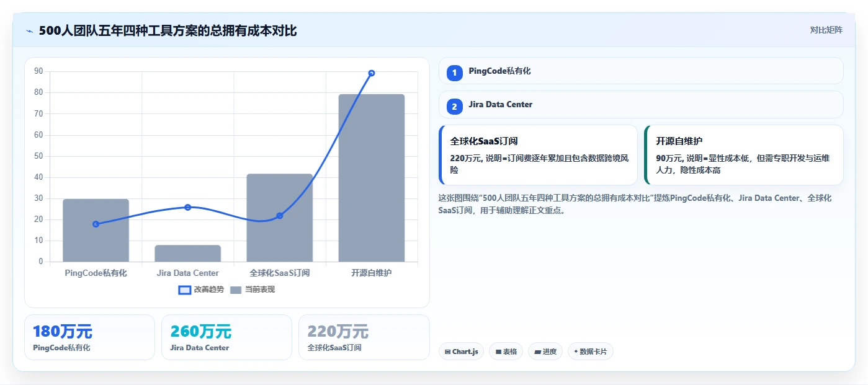Click trend line point above 开源自维护
This screenshot has width=868, height=385.
371,73
